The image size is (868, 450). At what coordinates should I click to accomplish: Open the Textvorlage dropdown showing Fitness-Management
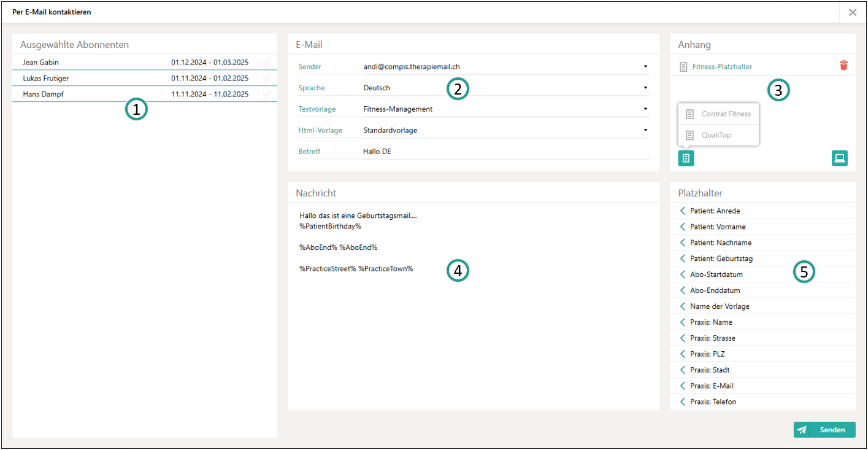pos(504,109)
